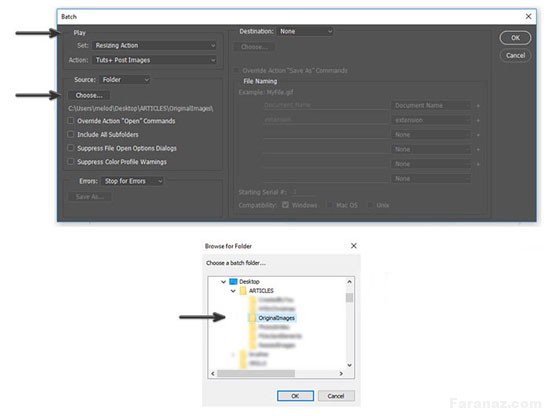Image resolution: width=550 pixels, height=416 pixels.
Task: Enable Override Action "Open" Commands checkbox
Action: [x=71, y=121]
